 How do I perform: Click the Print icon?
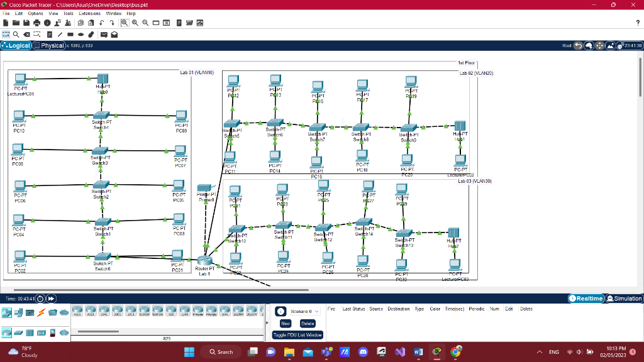tap(37, 23)
